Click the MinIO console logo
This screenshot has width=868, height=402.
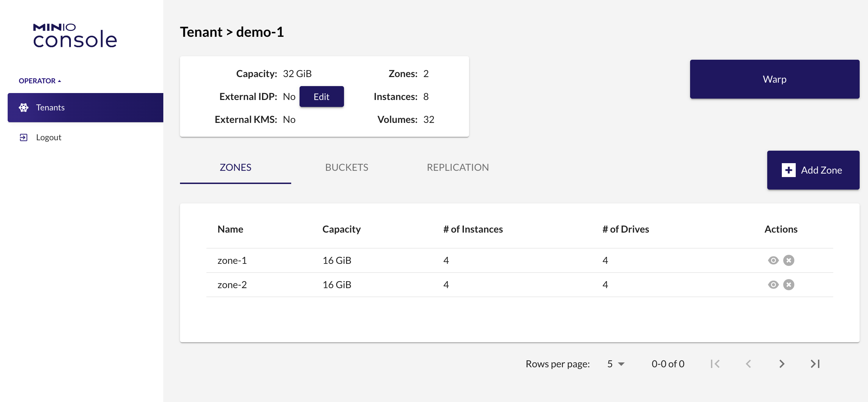click(x=75, y=35)
